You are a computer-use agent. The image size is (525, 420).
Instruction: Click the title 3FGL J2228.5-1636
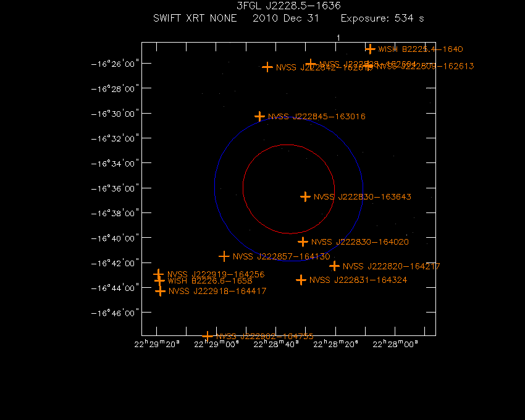[288, 6]
